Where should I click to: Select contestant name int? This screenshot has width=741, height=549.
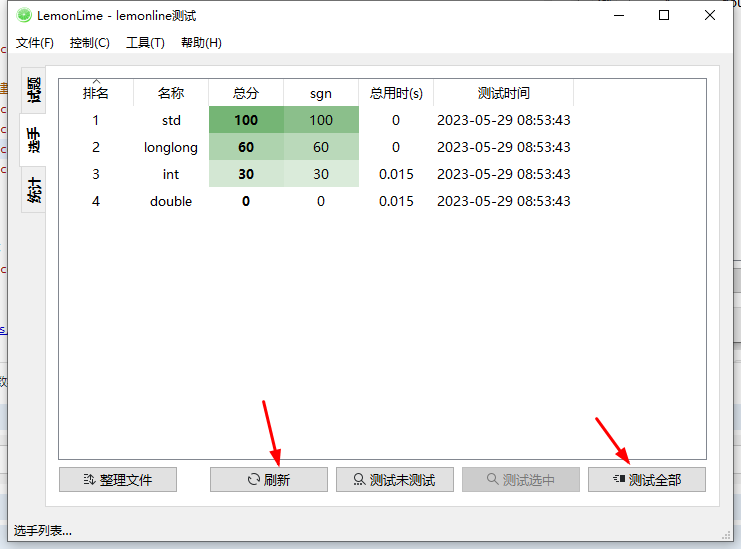click(171, 174)
